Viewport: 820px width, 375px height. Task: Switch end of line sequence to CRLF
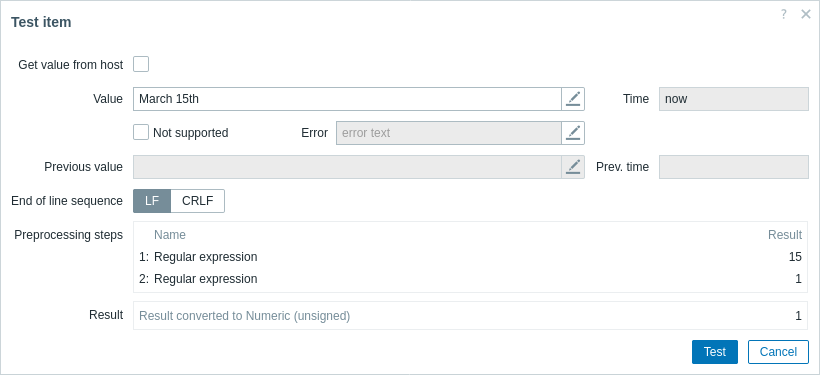pos(198,201)
